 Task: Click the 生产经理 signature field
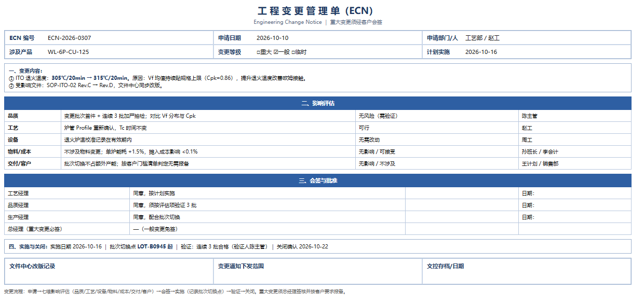click(x=462, y=217)
